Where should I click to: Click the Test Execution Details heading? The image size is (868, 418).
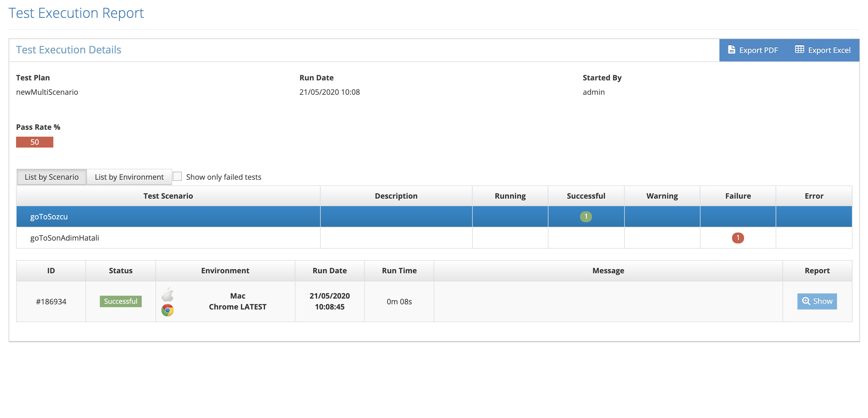68,50
